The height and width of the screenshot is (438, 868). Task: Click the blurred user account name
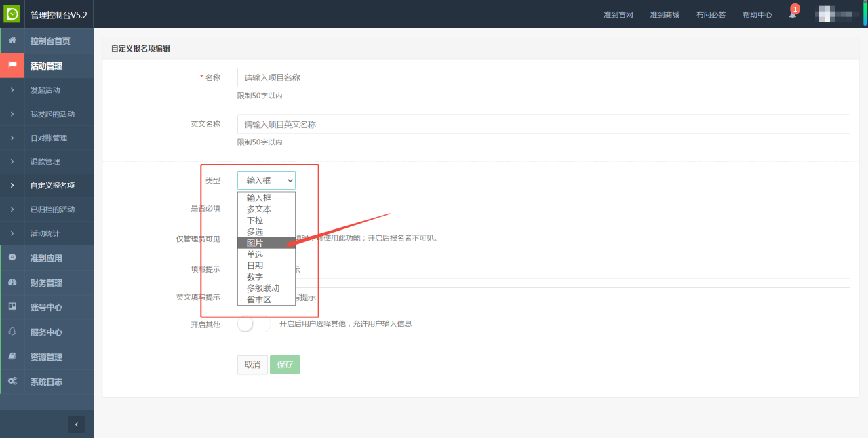(x=837, y=14)
